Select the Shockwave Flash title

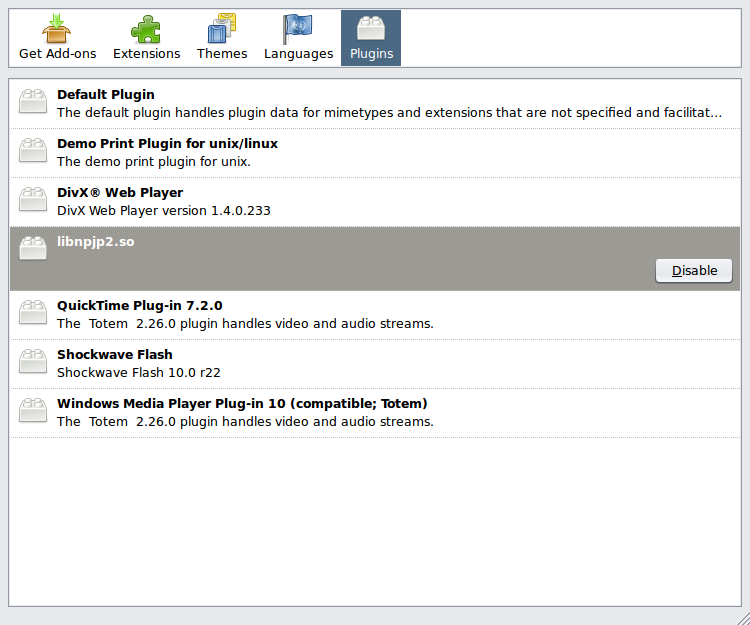pyautogui.click(x=115, y=354)
